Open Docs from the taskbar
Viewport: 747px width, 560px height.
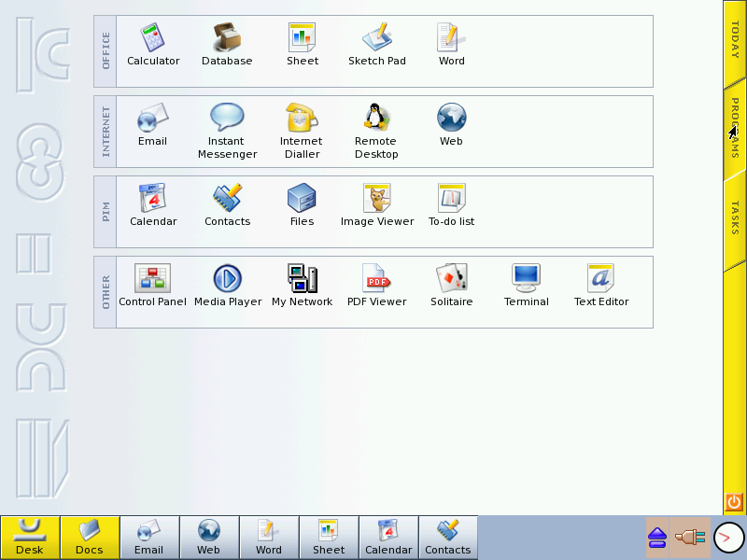(x=90, y=538)
